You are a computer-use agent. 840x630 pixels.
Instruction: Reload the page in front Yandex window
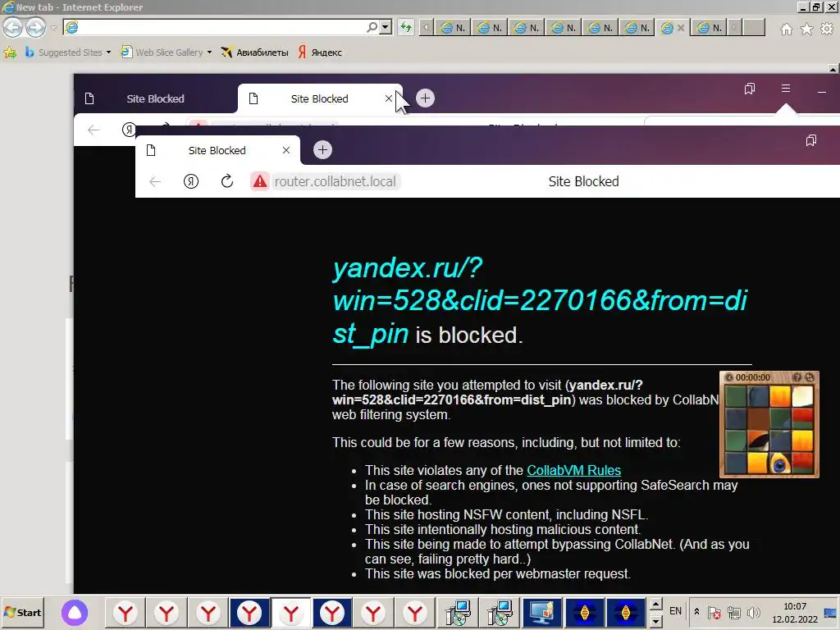[227, 181]
